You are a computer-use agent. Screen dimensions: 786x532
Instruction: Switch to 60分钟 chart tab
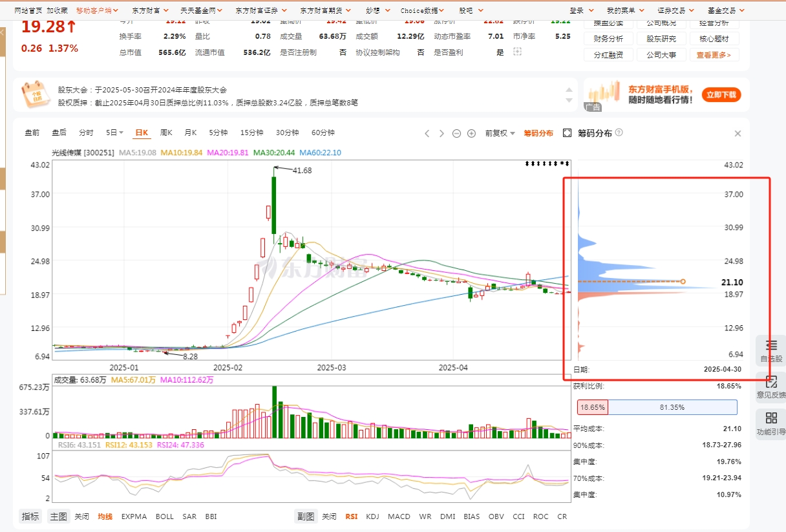point(323,133)
